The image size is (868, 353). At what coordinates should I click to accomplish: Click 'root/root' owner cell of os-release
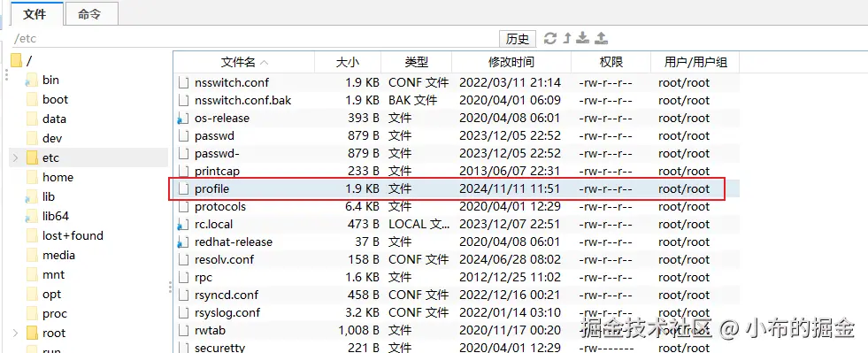coord(684,118)
